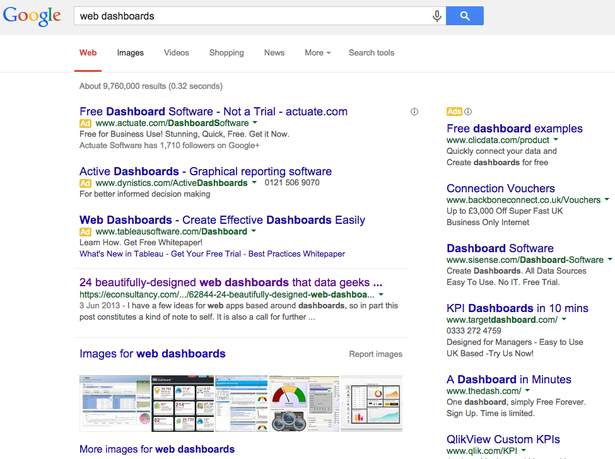Open fourth thumbnail showing gauge dials
The image size is (615, 459).
(304, 403)
